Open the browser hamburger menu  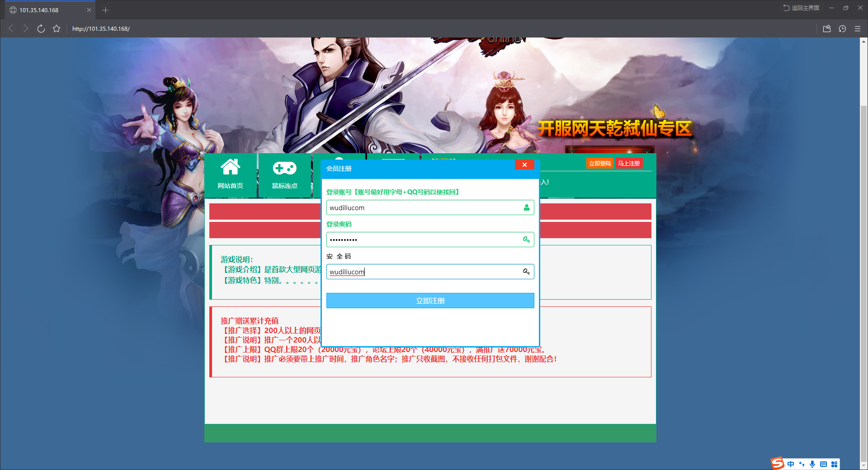[x=858, y=28]
